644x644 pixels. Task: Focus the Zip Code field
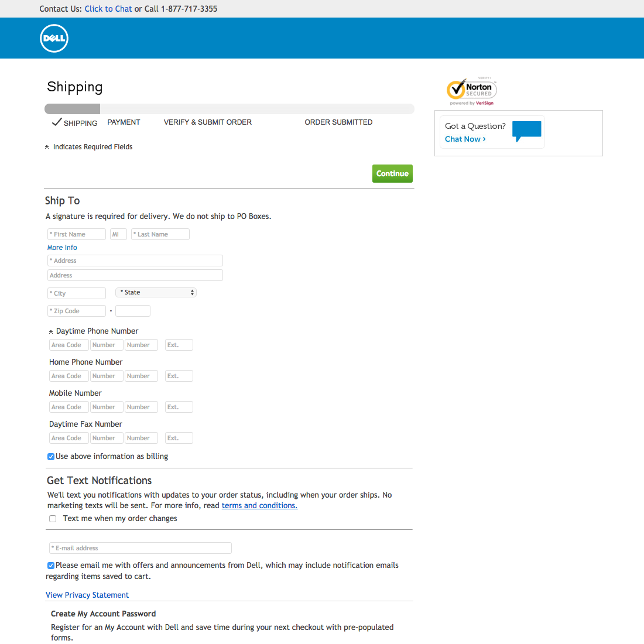click(77, 311)
